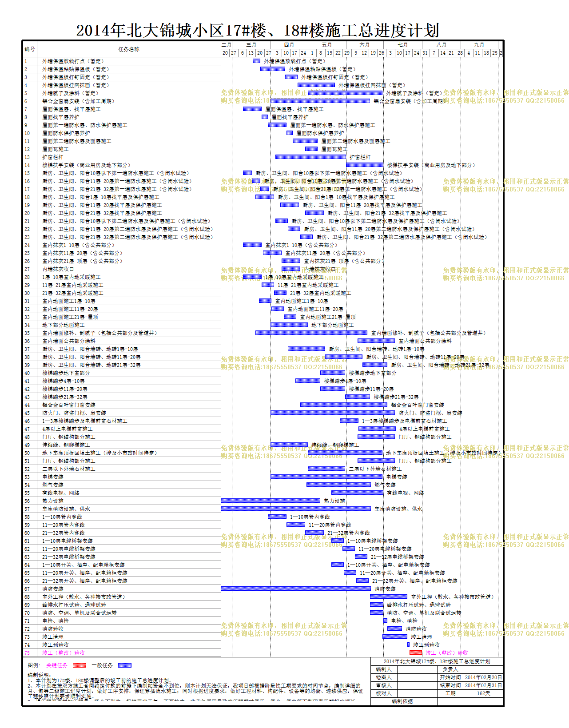This screenshot has height=728, width=569.
Task: Click task list row 53 电梯安装
Action: [122, 477]
